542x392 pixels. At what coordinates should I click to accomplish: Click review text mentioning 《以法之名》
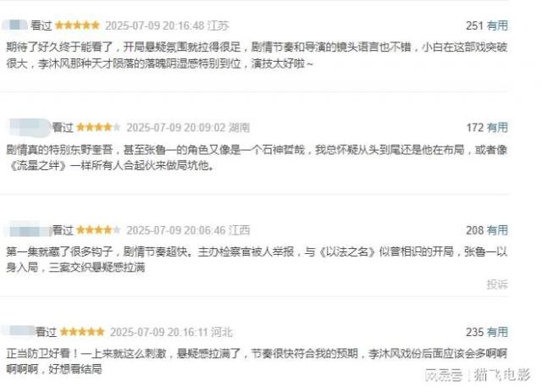click(257, 259)
